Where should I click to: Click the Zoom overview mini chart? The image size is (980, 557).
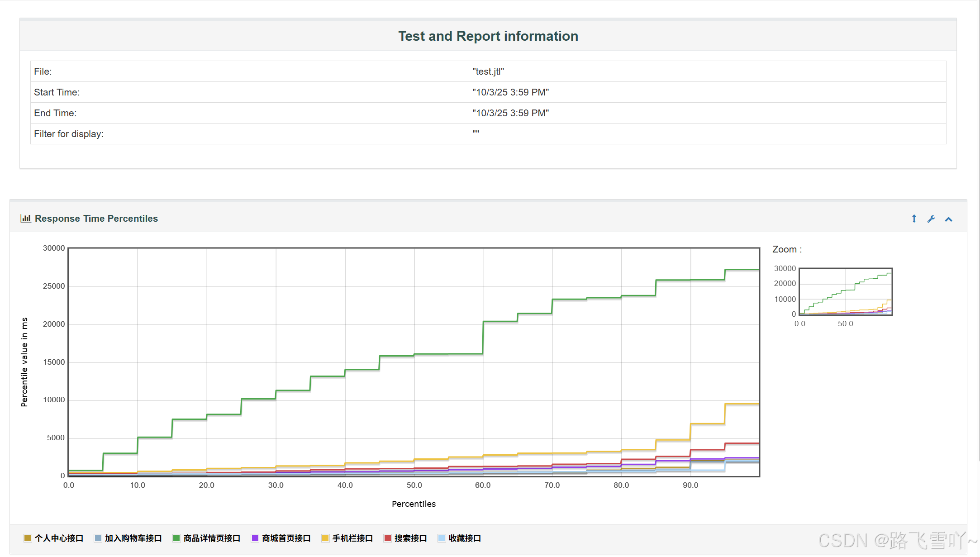click(845, 291)
